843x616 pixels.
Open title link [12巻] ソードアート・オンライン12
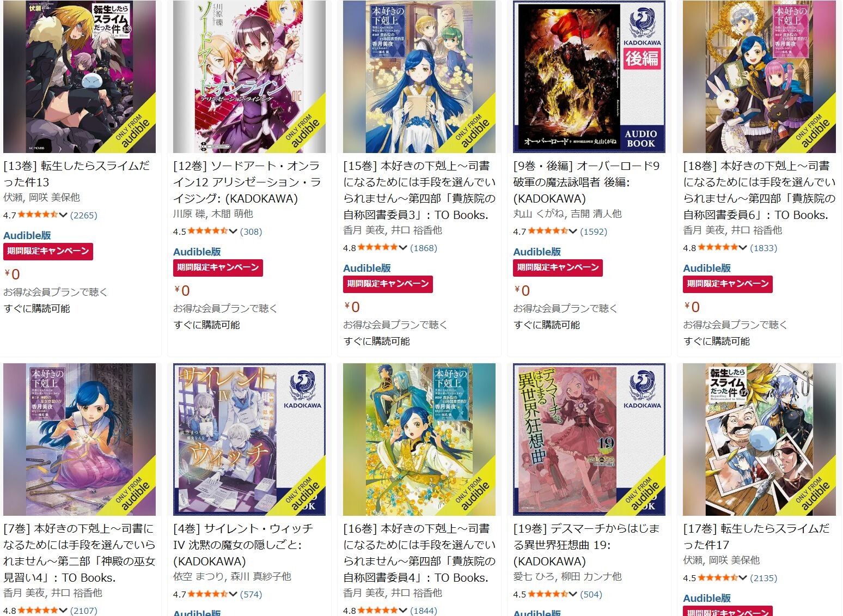tap(247, 182)
